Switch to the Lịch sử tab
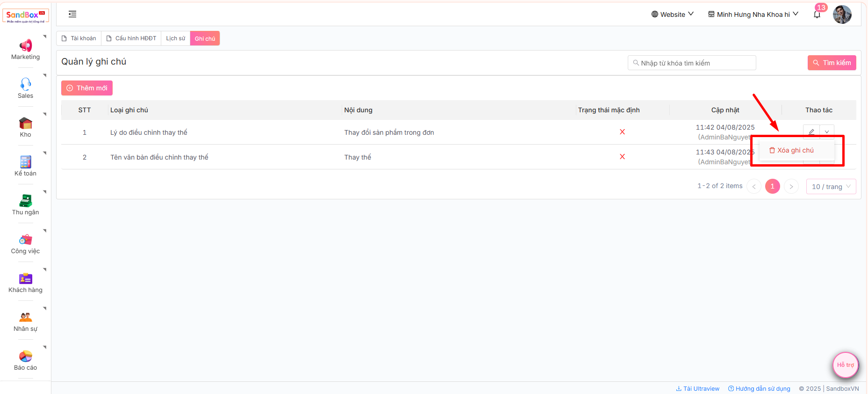Image resolution: width=868 pixels, height=394 pixels. pyautogui.click(x=175, y=38)
